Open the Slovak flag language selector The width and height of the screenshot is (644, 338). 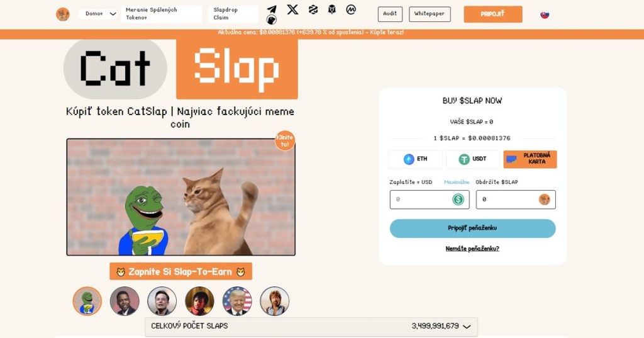(545, 14)
